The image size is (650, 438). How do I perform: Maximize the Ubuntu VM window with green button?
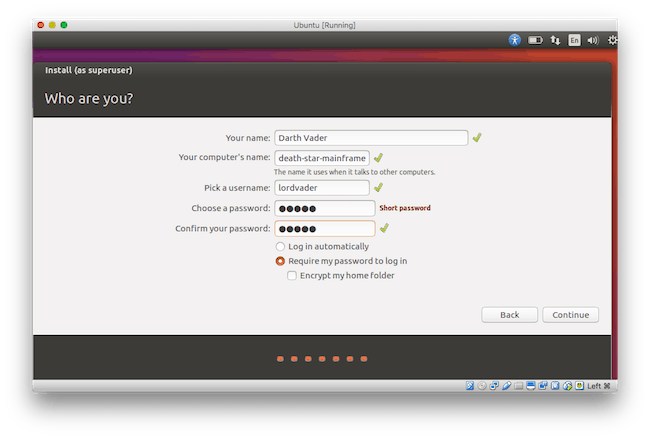point(64,25)
